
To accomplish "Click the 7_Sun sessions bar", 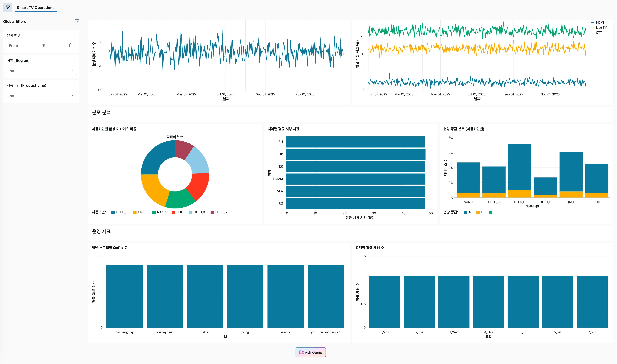I will [x=592, y=302].
